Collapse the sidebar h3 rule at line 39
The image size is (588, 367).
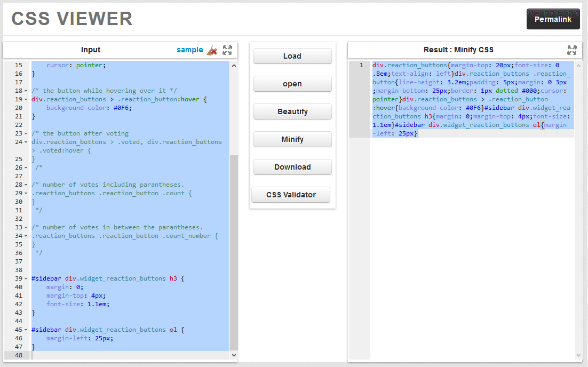[x=25, y=278]
